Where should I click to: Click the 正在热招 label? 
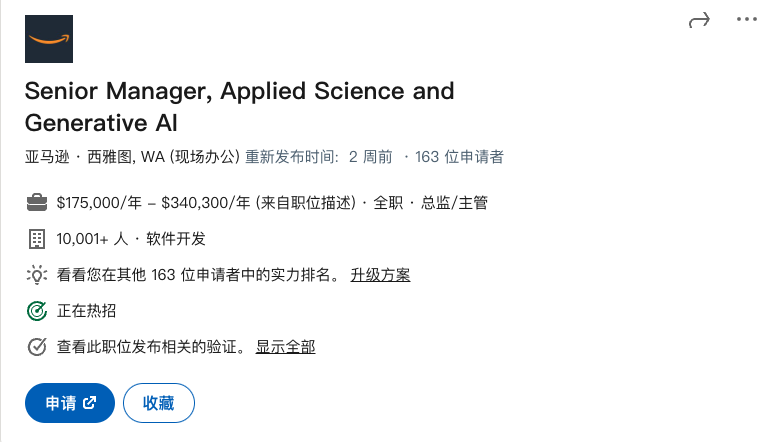(x=86, y=311)
